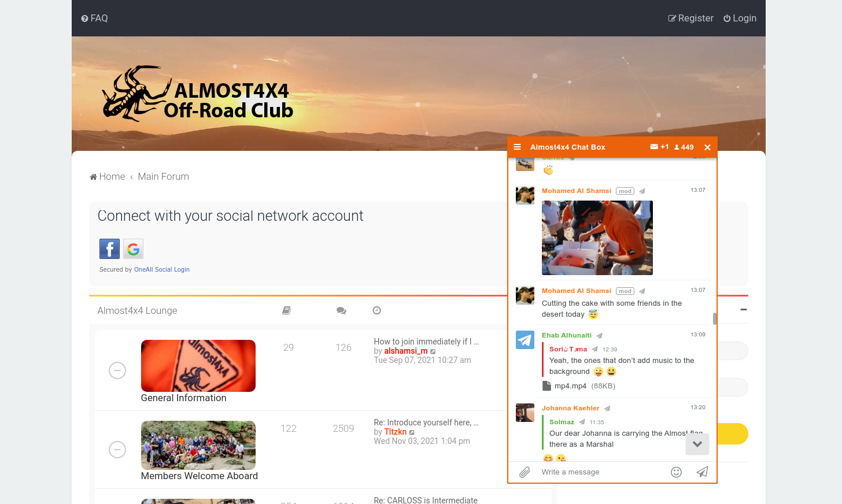Open the FAQ page
842x504 pixels.
tap(94, 18)
